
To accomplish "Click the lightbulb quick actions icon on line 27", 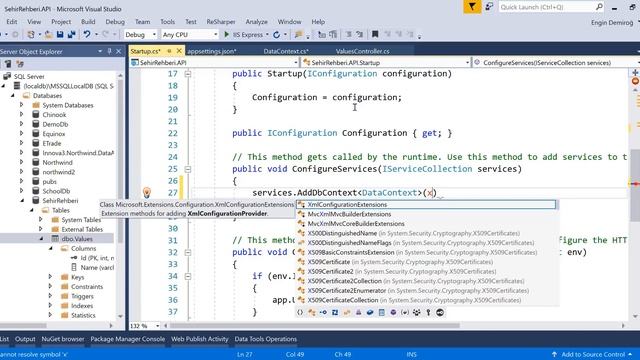I will (x=147, y=192).
